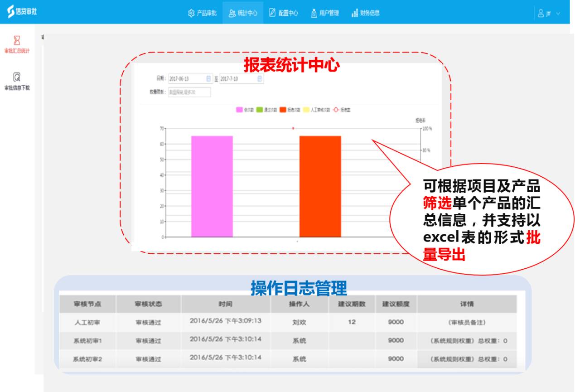Viewport: 575px width, 392px height.
Task: Select 审批汇总统计 hourglass icon in sidebar
Action: tap(17, 40)
